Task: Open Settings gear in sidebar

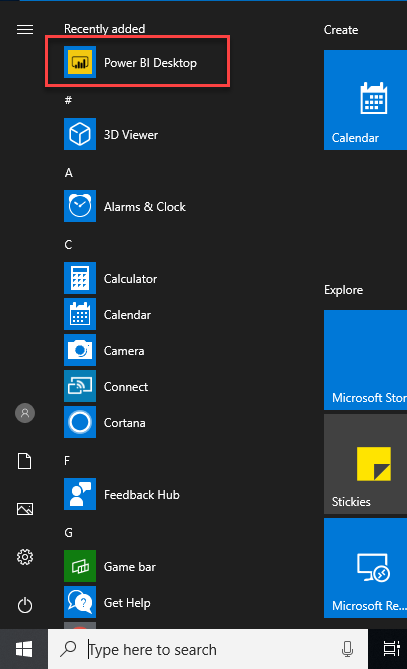Action: coord(25,557)
